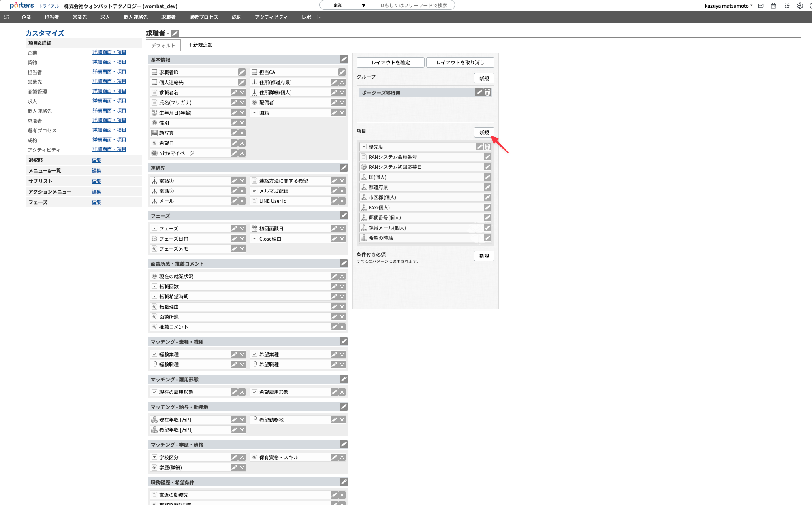Remove the 経験業種 field
Image resolution: width=812 pixels, height=505 pixels.
[x=242, y=354]
